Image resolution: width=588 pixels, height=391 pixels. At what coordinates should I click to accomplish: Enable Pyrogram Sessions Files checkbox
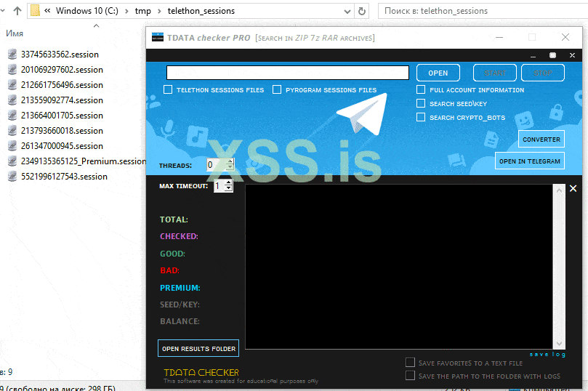[277, 89]
